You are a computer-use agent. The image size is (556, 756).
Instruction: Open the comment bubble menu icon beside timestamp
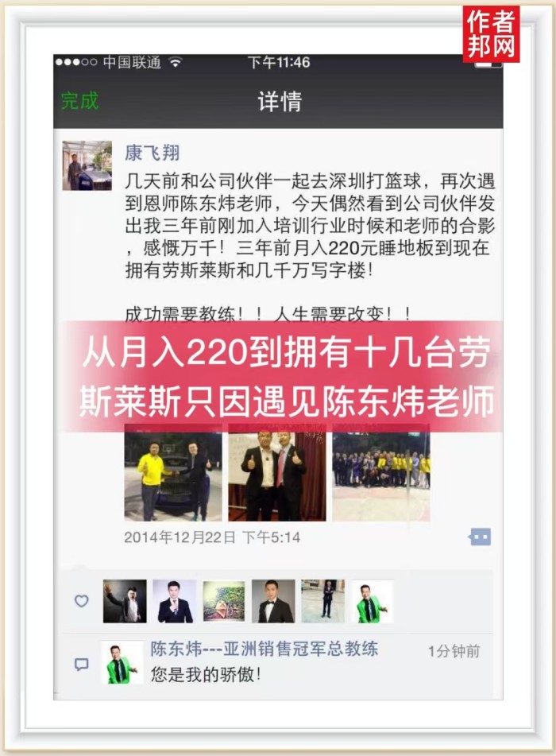tap(480, 537)
